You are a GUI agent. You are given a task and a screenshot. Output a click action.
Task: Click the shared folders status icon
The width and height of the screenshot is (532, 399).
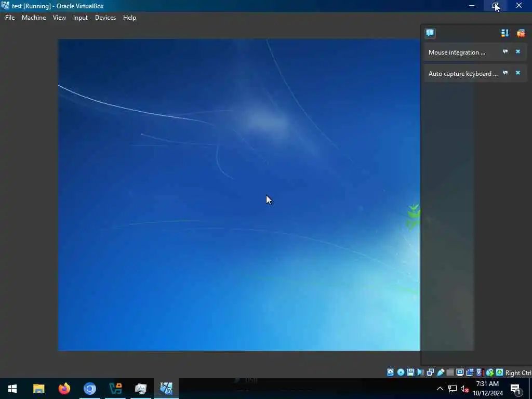450,373
